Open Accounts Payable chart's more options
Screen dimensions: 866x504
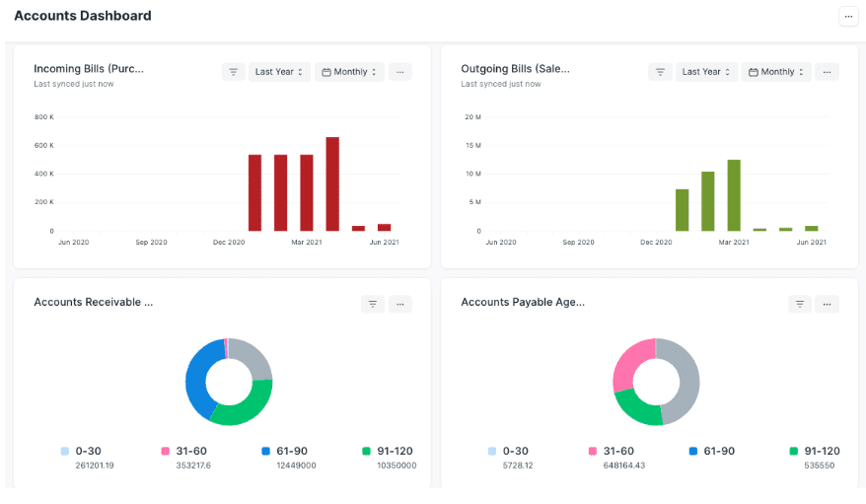click(827, 304)
